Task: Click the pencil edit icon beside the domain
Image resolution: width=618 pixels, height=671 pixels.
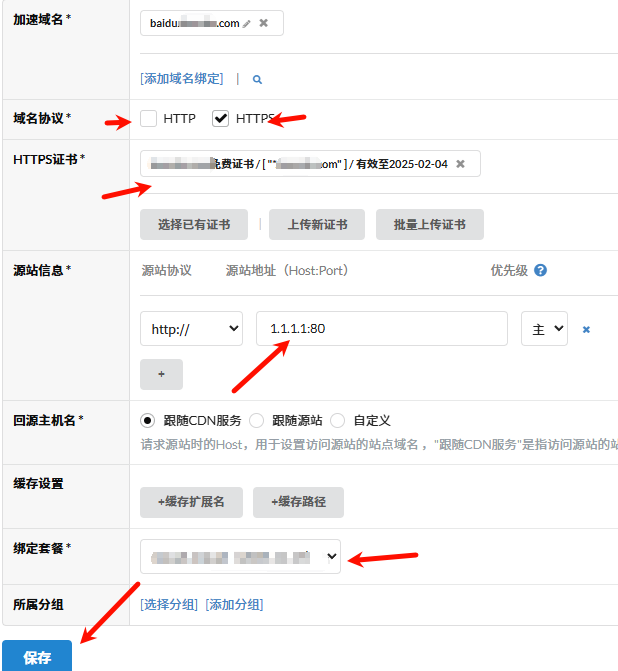Action: pos(247,23)
